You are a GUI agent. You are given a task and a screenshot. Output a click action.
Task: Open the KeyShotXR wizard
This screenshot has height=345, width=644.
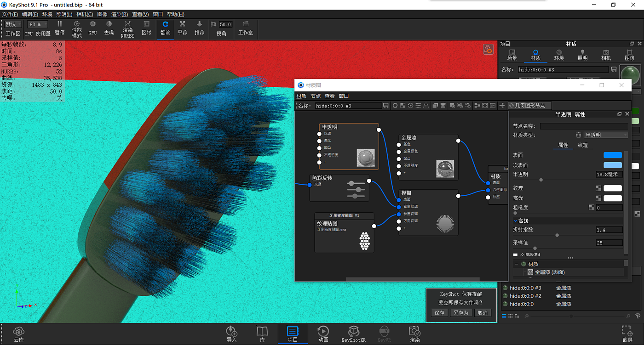[x=353, y=334]
